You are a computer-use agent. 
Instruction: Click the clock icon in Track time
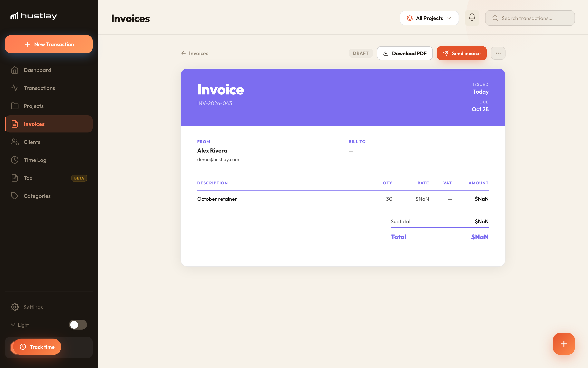[23, 347]
